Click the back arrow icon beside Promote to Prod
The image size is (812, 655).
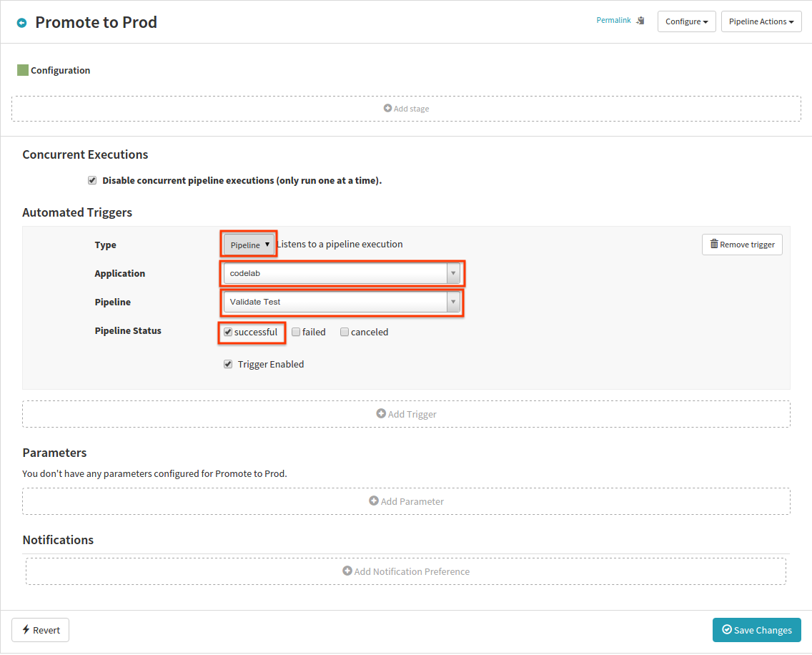tap(21, 23)
